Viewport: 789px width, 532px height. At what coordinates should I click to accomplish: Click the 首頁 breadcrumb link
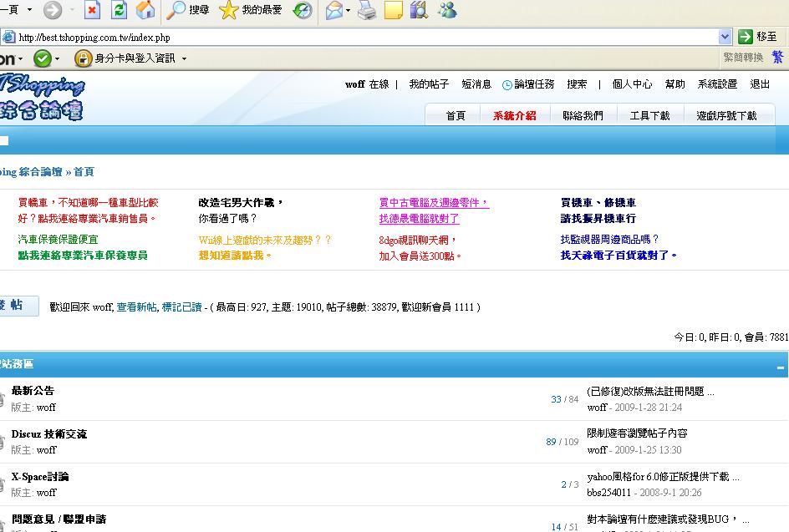click(x=84, y=172)
